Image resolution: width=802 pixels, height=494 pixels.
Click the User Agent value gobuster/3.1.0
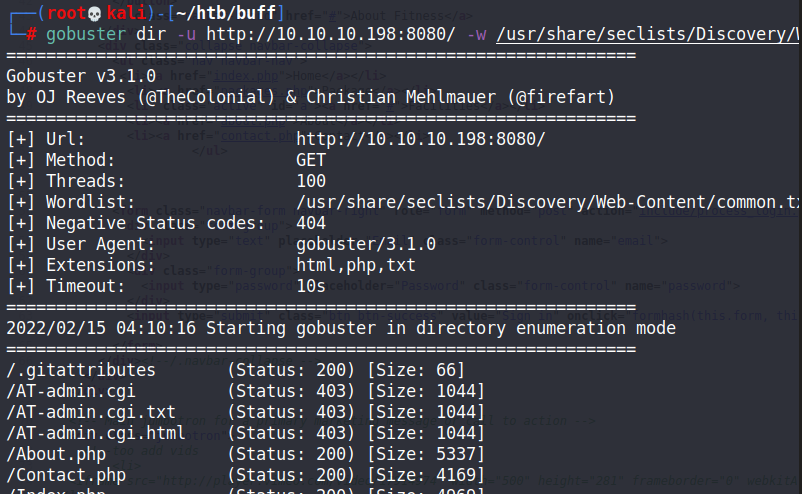click(367, 244)
